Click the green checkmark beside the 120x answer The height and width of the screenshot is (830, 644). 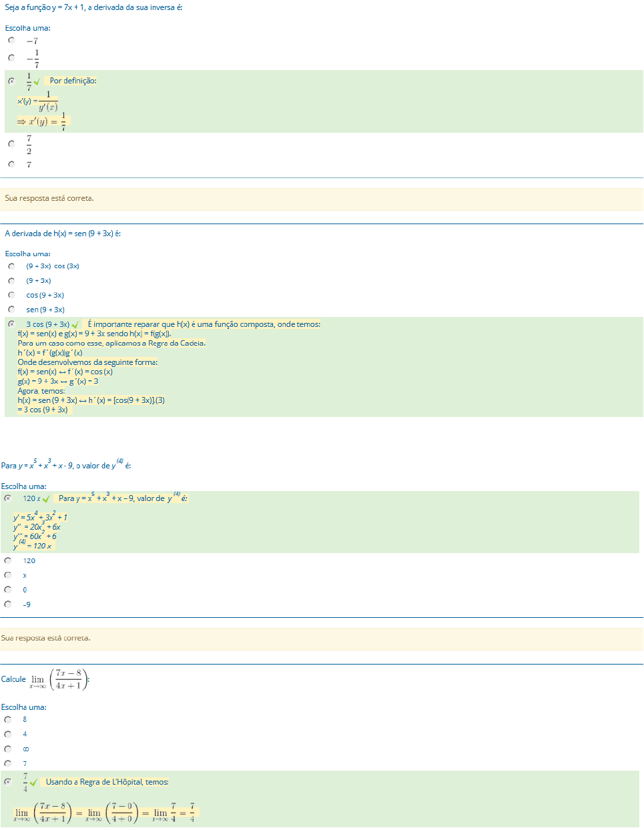(x=46, y=499)
